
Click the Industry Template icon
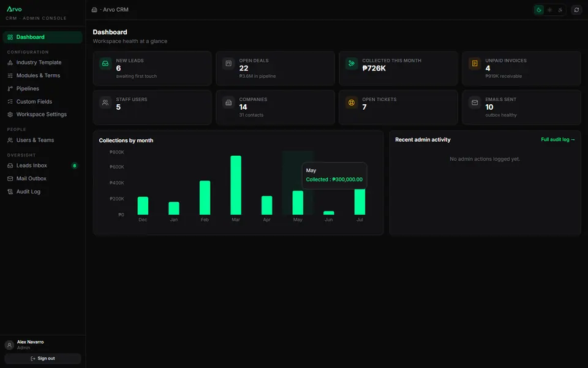(10, 63)
